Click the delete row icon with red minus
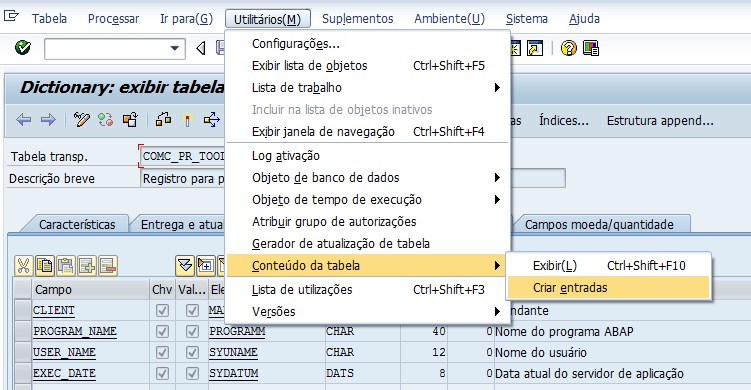Viewport: 751px width, 390px height. coord(108,265)
